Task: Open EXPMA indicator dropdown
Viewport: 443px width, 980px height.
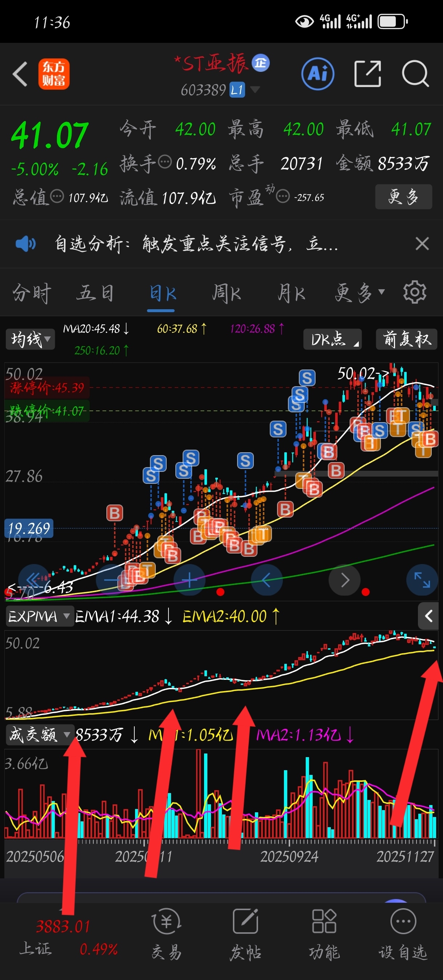Action: coord(40,616)
